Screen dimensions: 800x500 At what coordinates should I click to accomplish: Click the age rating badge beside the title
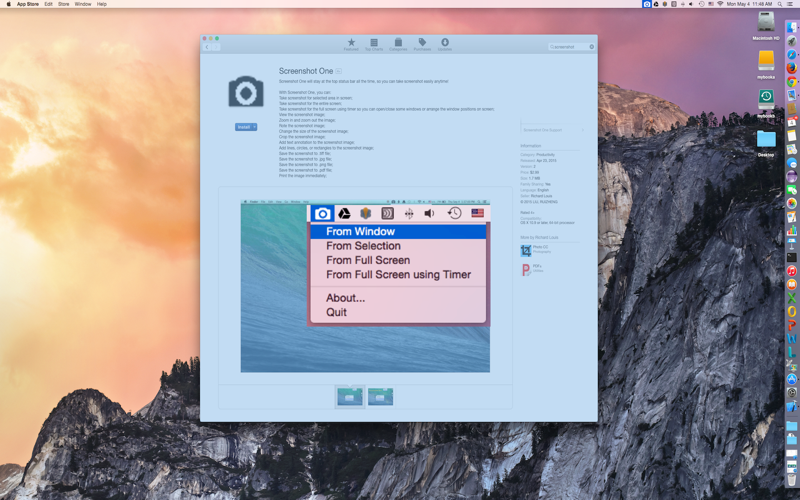(x=338, y=71)
